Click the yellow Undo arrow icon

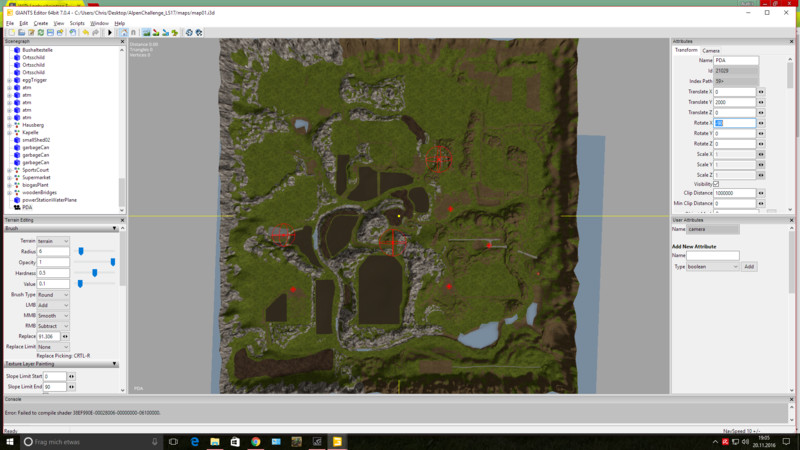pos(86,33)
